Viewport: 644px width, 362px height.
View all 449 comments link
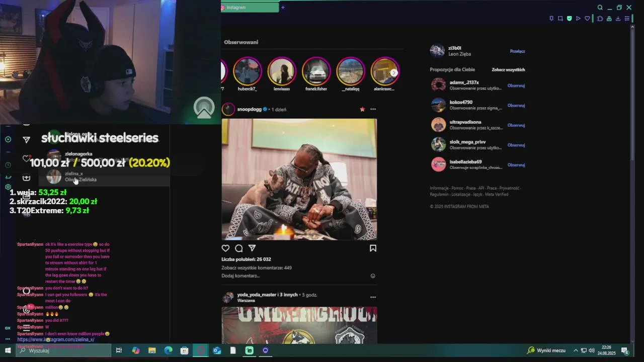[x=257, y=268]
